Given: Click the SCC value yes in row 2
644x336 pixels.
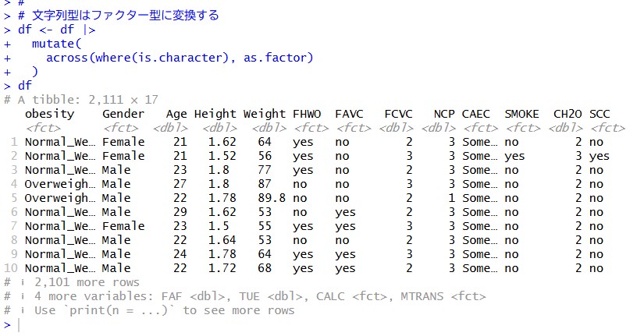Looking at the screenshot, I should click(600, 157).
